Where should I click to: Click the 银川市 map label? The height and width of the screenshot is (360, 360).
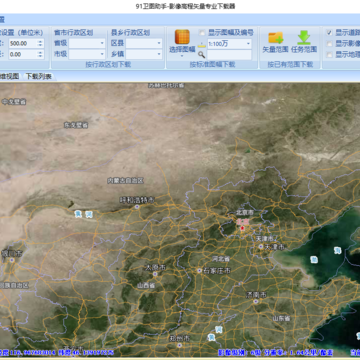click(x=11, y=254)
